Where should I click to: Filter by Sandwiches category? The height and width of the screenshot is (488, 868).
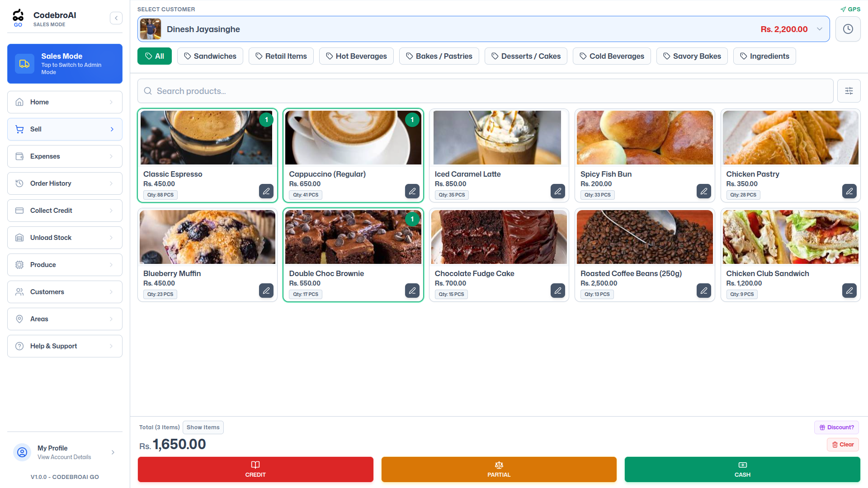pyautogui.click(x=210, y=56)
